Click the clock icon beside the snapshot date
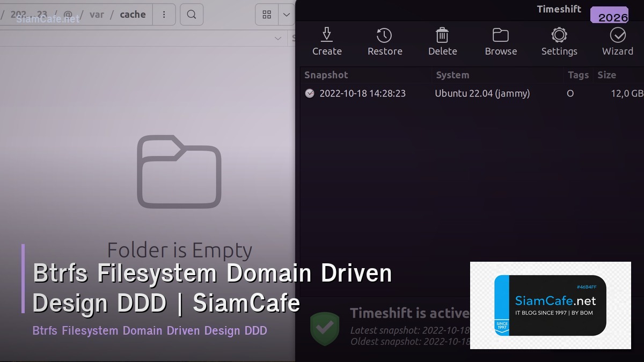Viewport: 644px width, 362px height. pos(310,93)
